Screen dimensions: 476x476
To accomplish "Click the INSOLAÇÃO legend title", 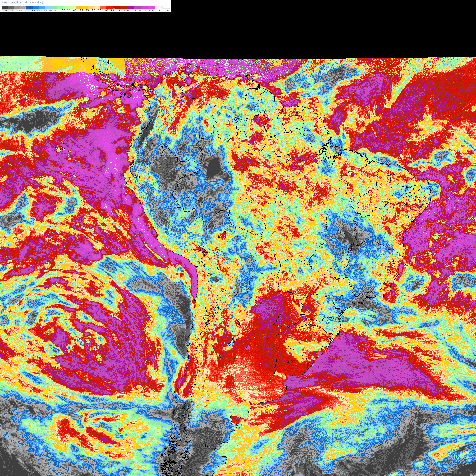I will [12, 2].
